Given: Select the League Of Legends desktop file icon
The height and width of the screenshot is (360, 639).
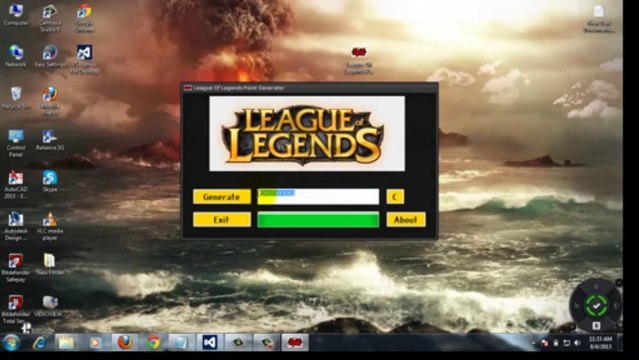Looking at the screenshot, I should (359, 61).
